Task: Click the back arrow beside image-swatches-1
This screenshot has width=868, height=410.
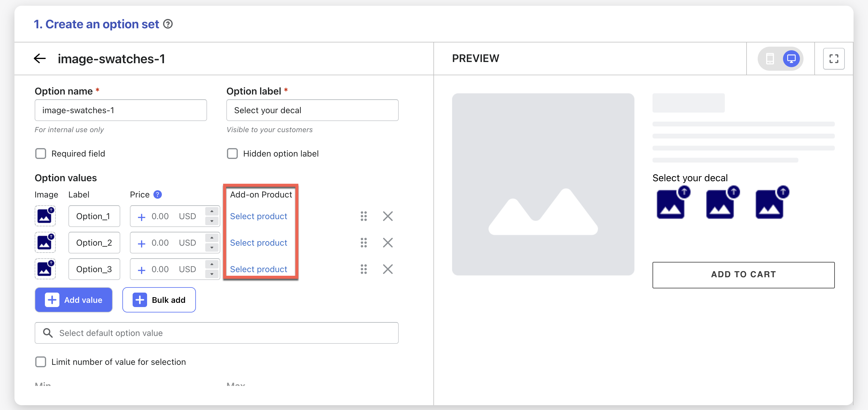Action: click(40, 59)
